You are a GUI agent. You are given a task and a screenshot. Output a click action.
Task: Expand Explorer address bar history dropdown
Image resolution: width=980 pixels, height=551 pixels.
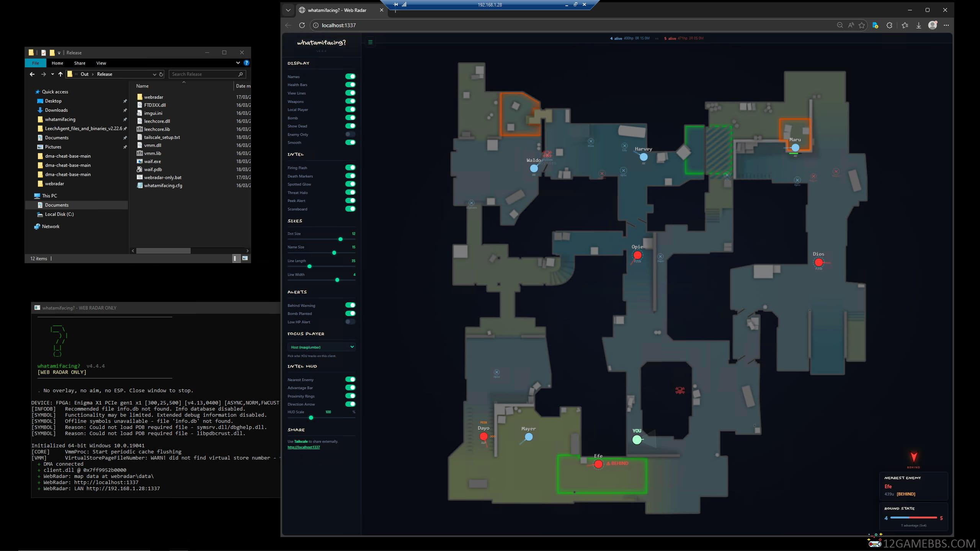click(154, 74)
